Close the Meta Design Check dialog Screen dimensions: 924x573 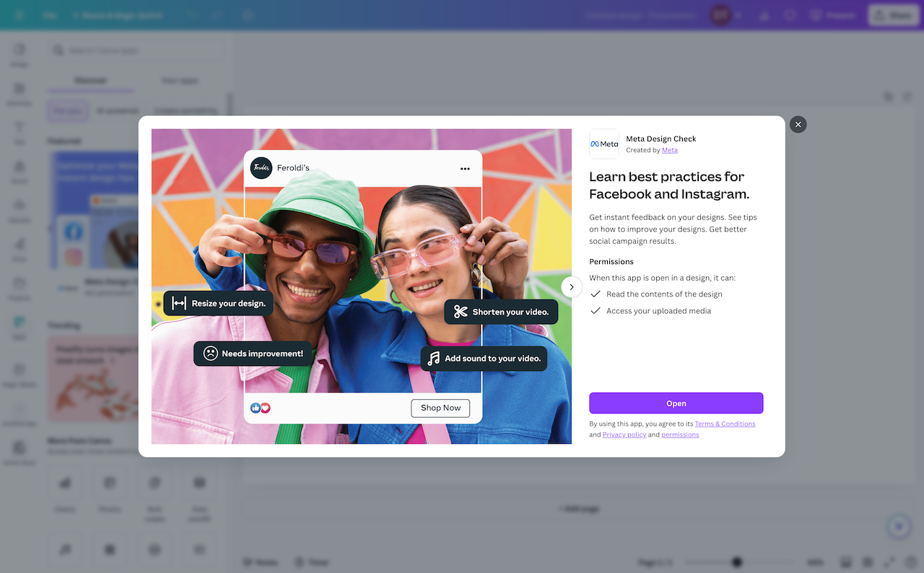click(798, 125)
